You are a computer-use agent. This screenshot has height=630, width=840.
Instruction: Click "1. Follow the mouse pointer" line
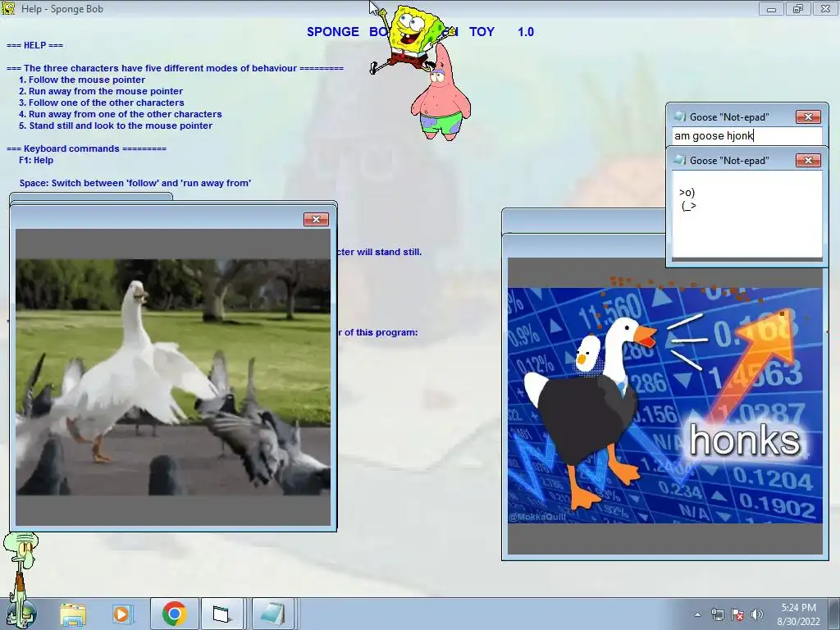[82, 80]
